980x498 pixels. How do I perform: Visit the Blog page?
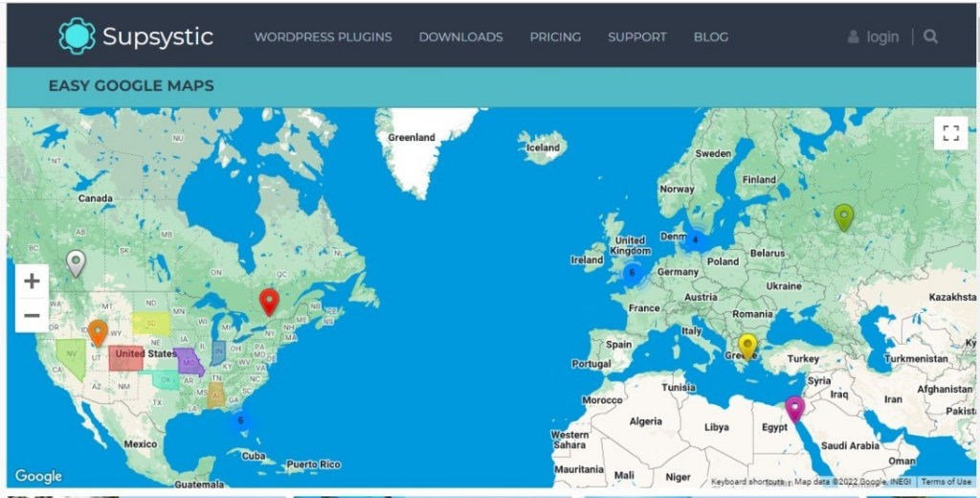coord(711,37)
